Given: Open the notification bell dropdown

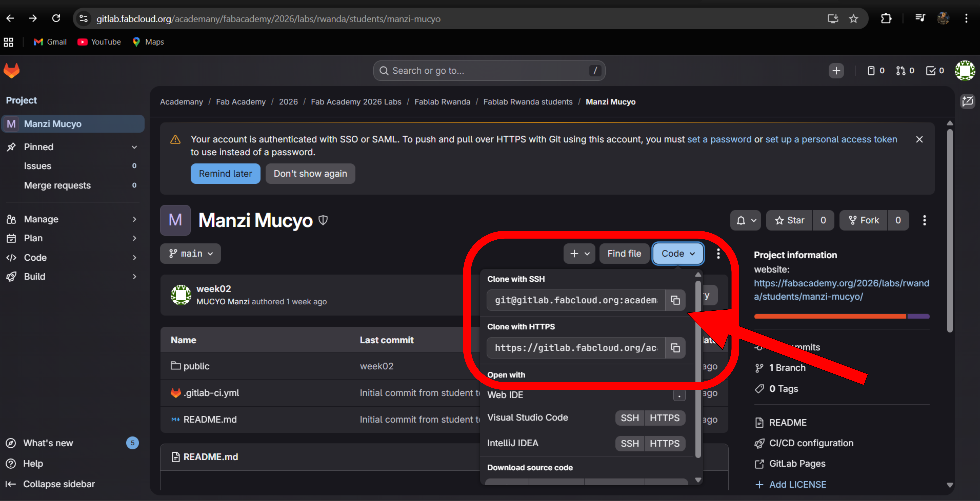Looking at the screenshot, I should coord(745,220).
